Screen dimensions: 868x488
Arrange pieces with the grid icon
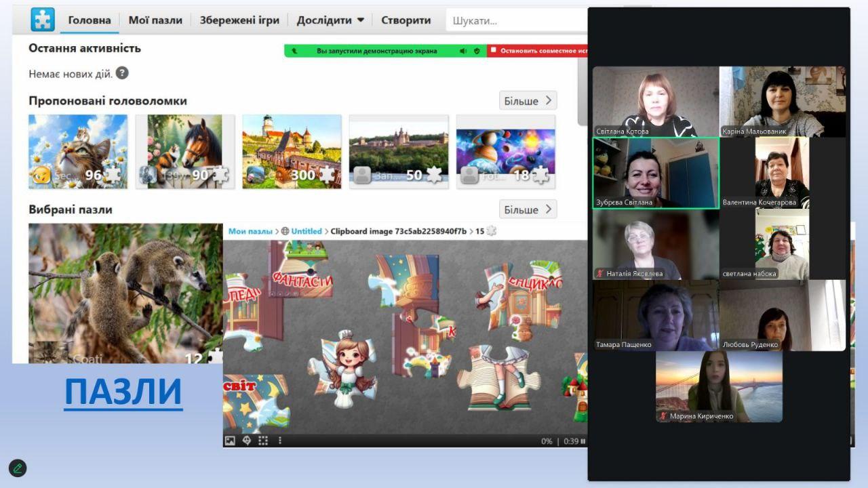pyautogui.click(x=263, y=441)
